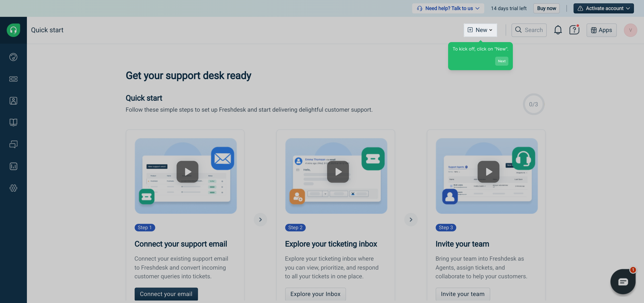
Task: Click the Buy now button
Action: (546, 8)
